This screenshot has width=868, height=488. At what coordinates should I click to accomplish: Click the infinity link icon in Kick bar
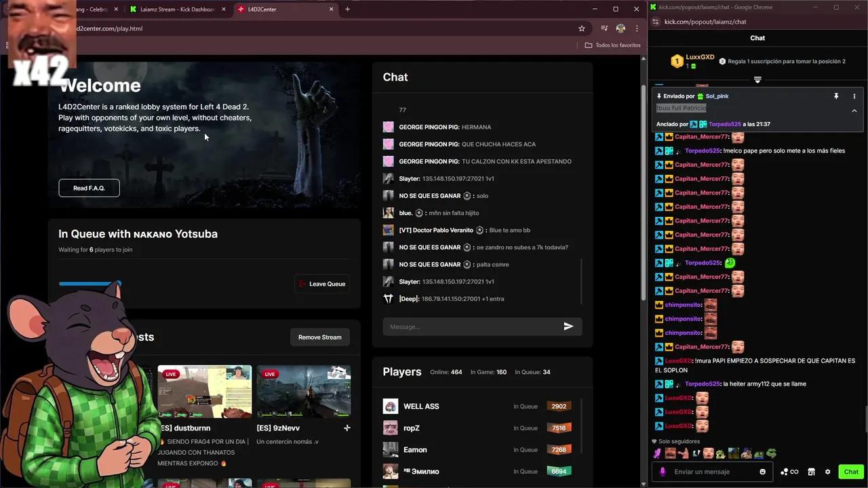(x=794, y=472)
